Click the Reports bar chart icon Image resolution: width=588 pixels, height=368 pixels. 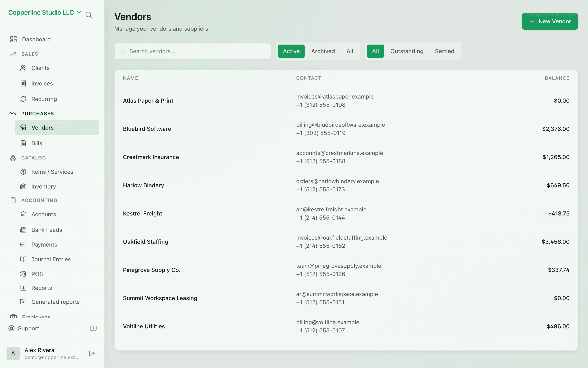(23, 288)
